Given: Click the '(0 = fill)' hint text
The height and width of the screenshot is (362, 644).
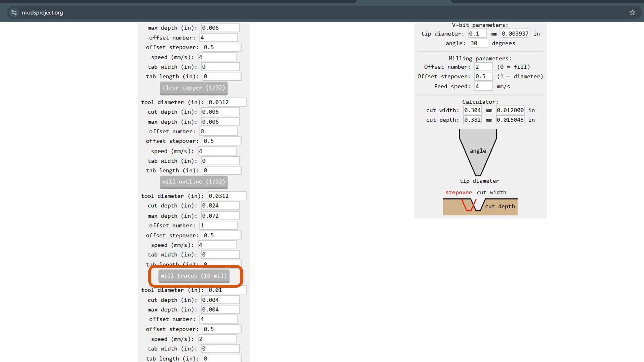Looking at the screenshot, I should [x=514, y=67].
